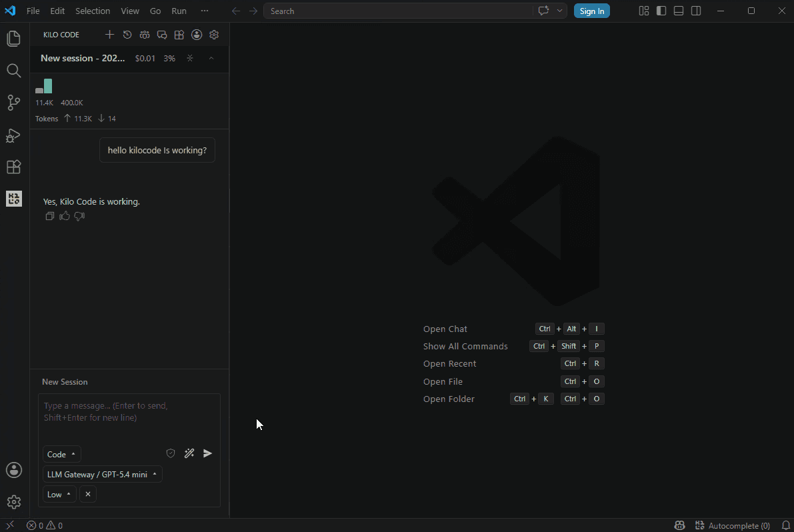This screenshot has height=532, width=794.
Task: Click the enhance prompt wand icon
Action: pyautogui.click(x=189, y=453)
